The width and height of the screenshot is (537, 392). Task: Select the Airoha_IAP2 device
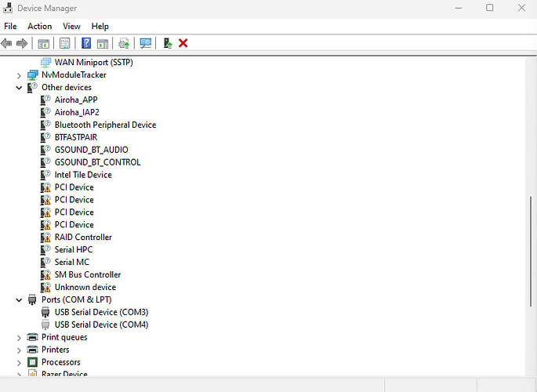tap(77, 112)
